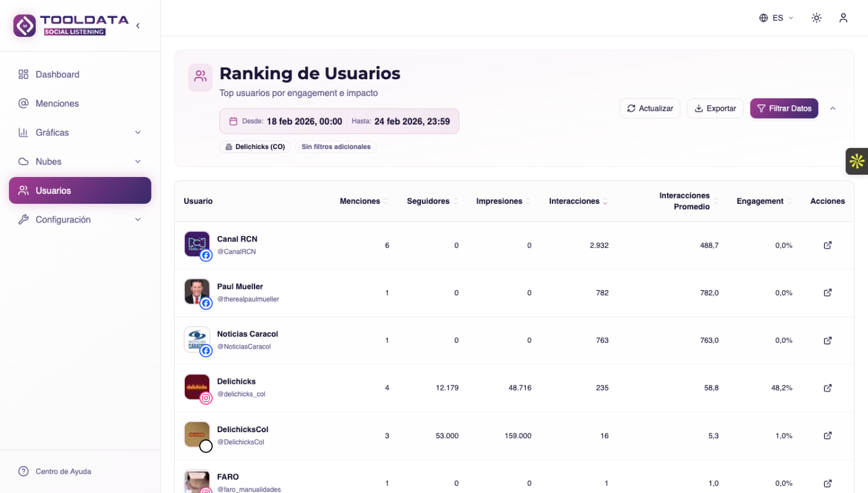Click the Menciones at-sign icon
The height and width of the screenshot is (493, 868).
tap(24, 104)
